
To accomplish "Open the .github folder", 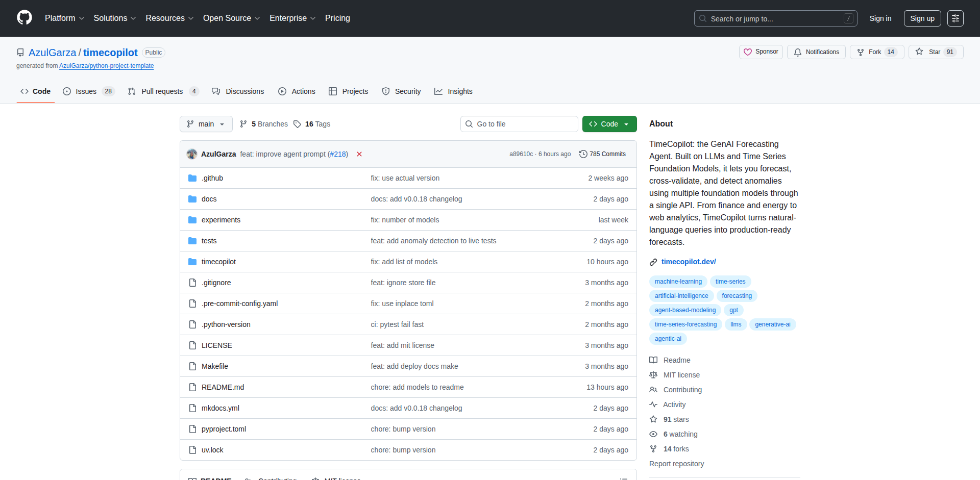I will tap(212, 178).
